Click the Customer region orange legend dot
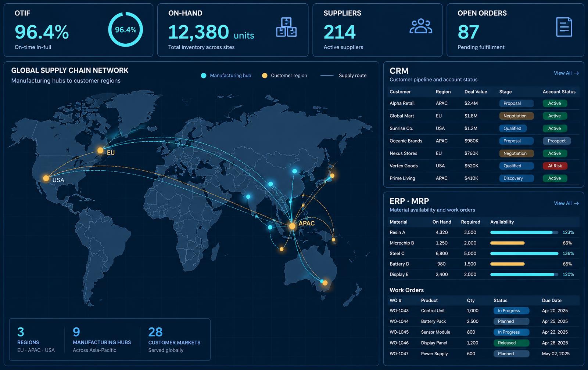Viewport: 588px width, 370px height. point(265,76)
